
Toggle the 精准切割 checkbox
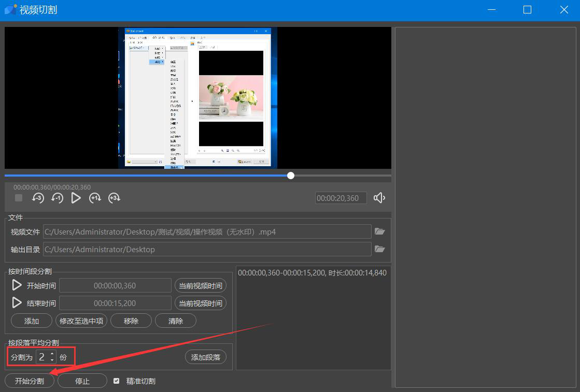[x=117, y=381]
